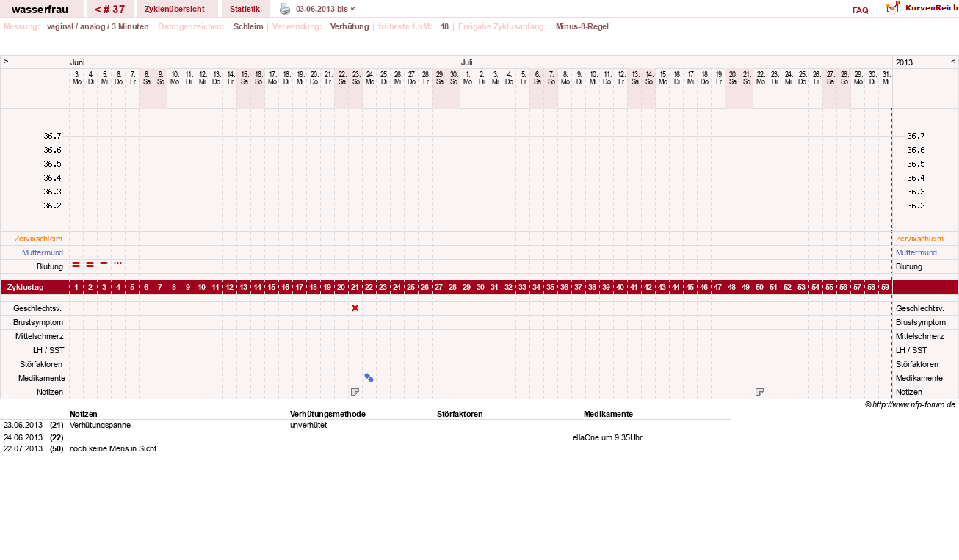Click the date header '3. Mo' in Juni
This screenshot has height=560, width=959.
(77, 78)
